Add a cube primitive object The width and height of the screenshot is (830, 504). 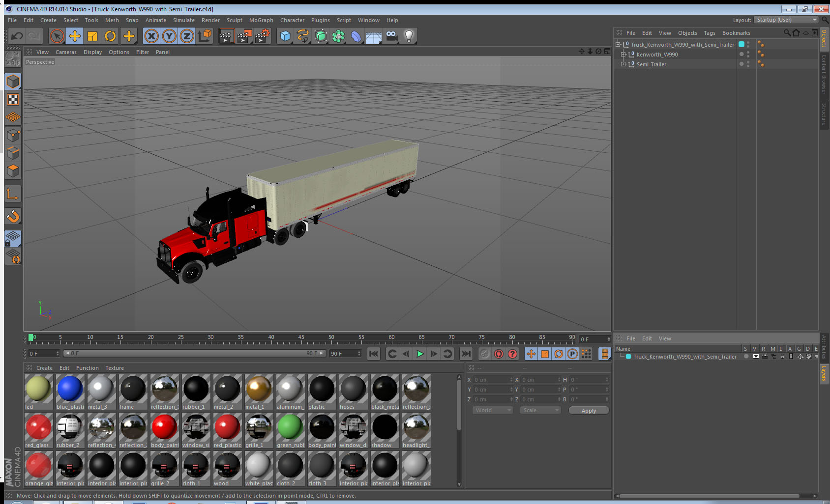point(285,36)
